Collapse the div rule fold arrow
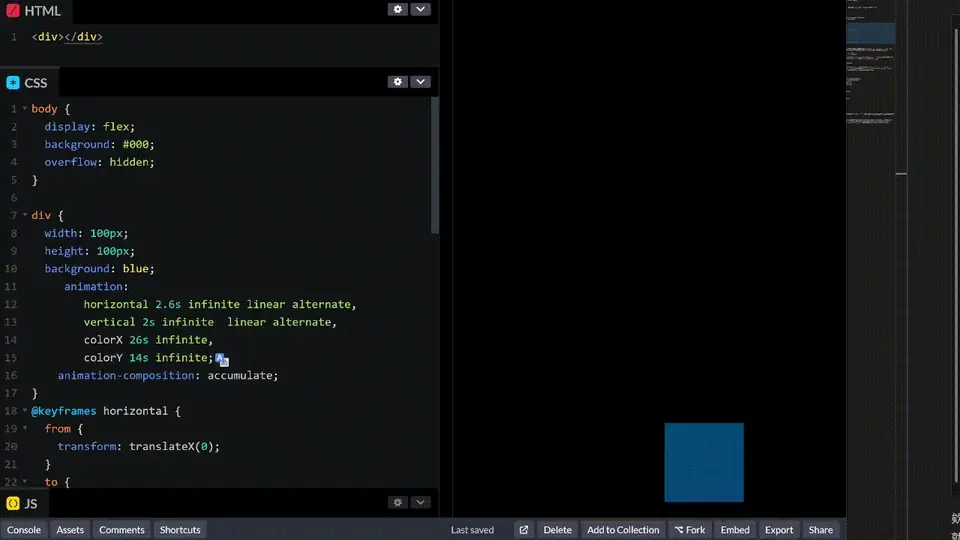The width and height of the screenshot is (960, 540). (25, 215)
